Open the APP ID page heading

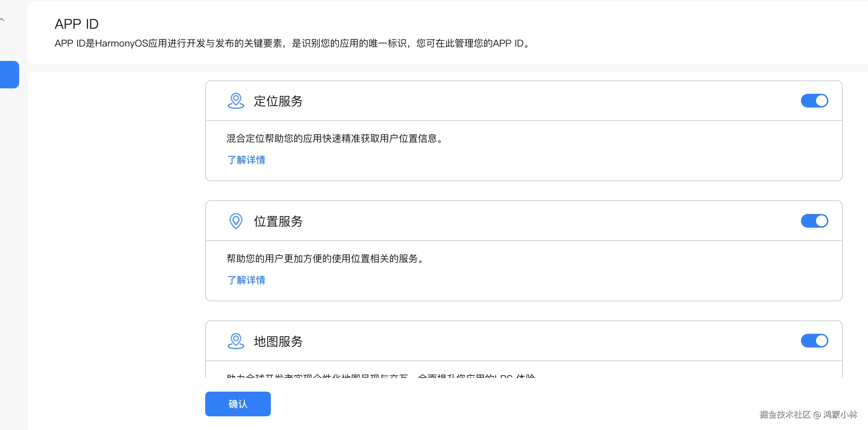(77, 24)
